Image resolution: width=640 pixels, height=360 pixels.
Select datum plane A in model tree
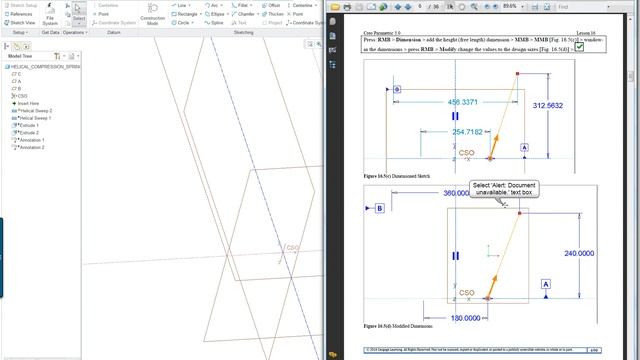tap(16, 81)
